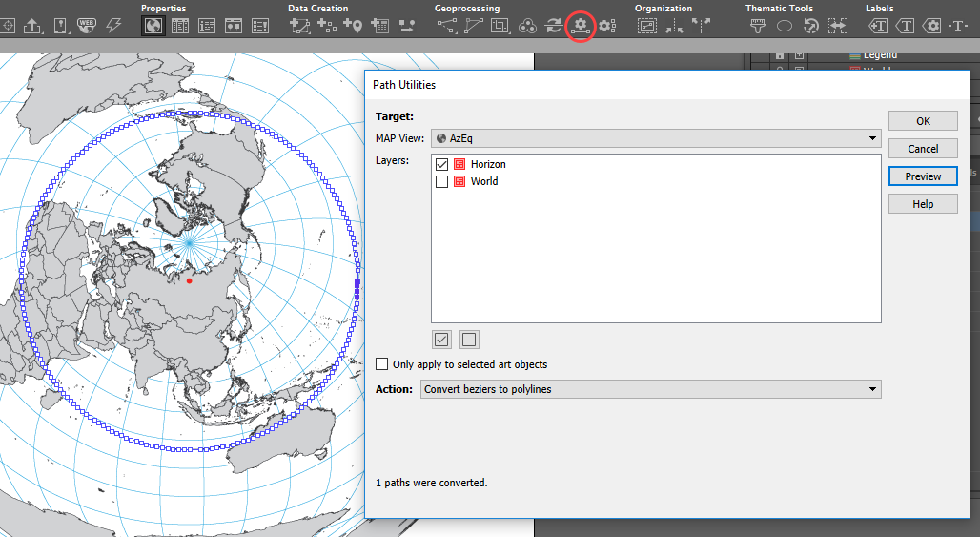
Task: Click the dashed T icon under Labels
Action: [958, 26]
